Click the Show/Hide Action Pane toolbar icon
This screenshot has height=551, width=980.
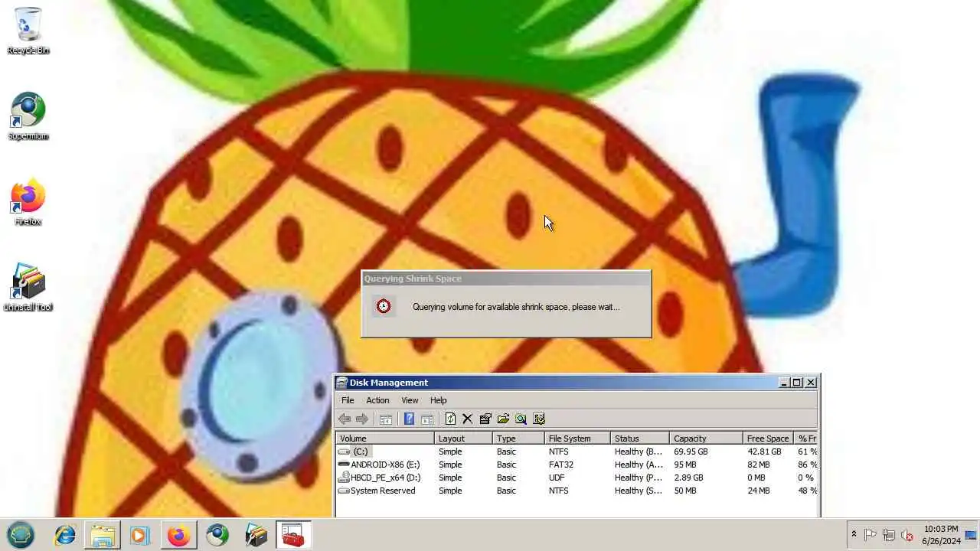[427, 419]
